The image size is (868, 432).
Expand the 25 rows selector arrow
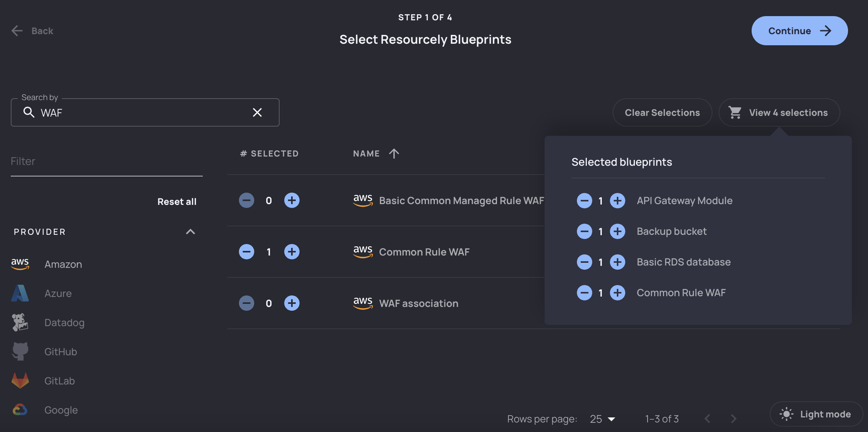click(x=611, y=419)
